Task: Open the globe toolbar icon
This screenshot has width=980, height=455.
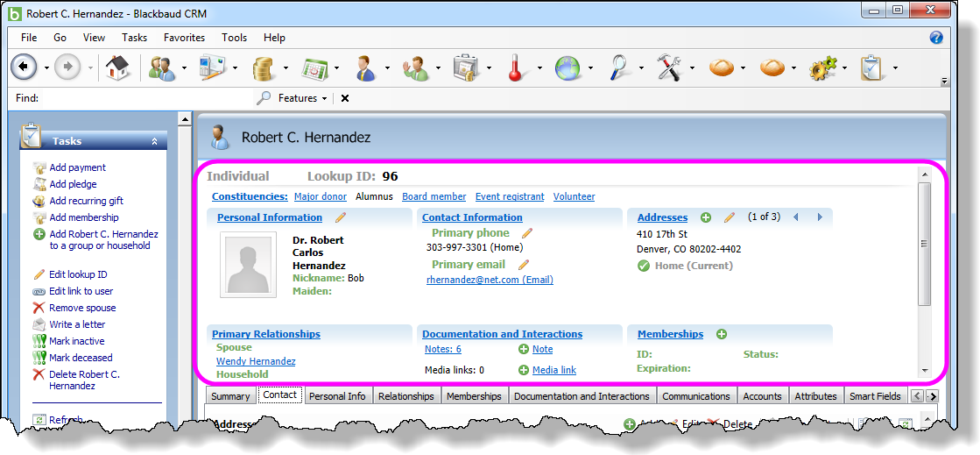Action: click(568, 68)
